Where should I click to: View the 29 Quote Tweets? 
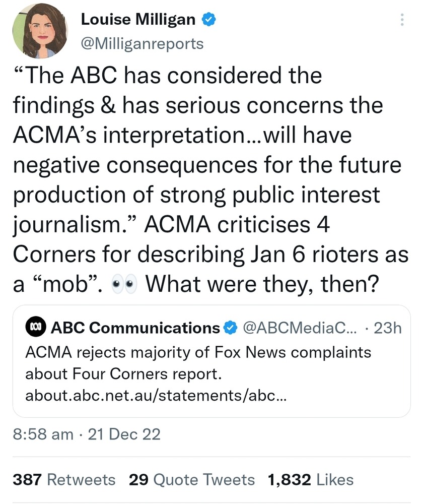tap(192, 479)
